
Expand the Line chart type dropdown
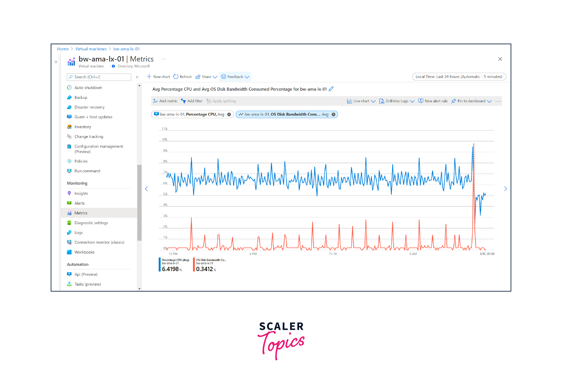point(373,101)
